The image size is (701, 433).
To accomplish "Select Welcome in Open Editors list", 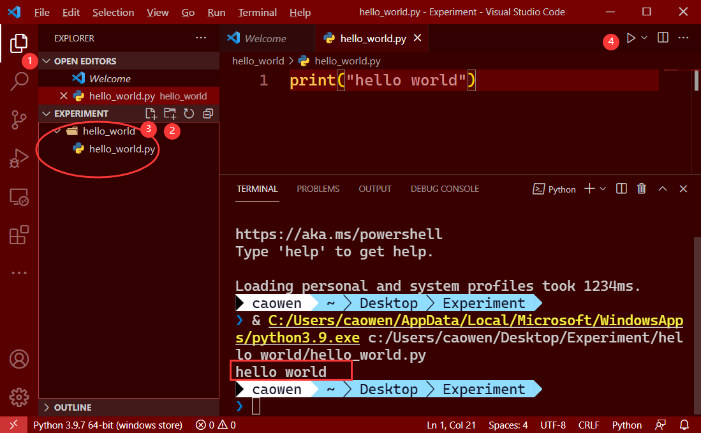I will (x=129, y=79).
